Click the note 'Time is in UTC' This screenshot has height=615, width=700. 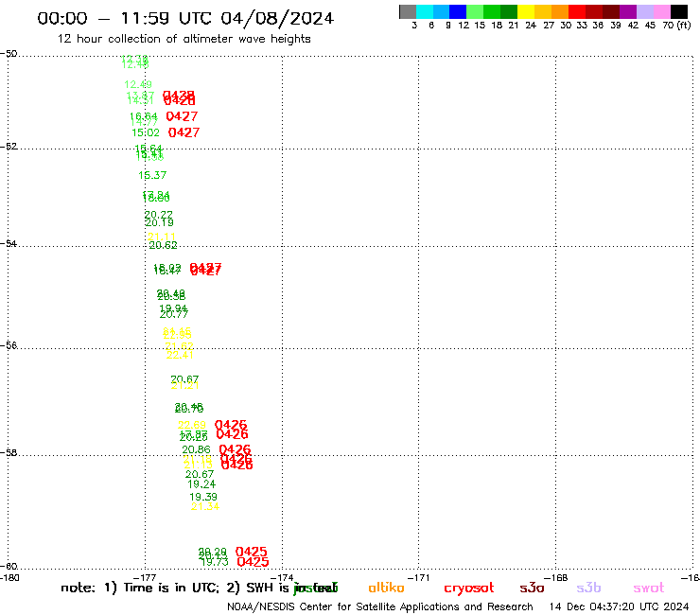click(170, 588)
